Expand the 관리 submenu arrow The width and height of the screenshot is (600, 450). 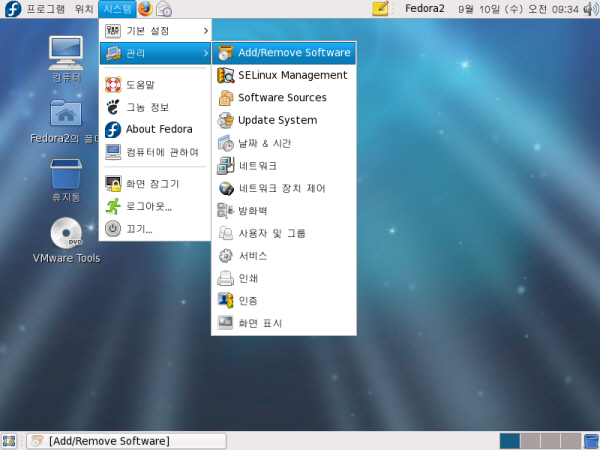click(x=206, y=53)
